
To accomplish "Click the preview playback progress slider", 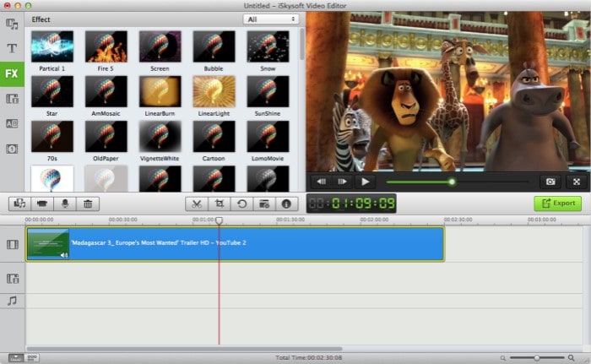I will point(457,182).
